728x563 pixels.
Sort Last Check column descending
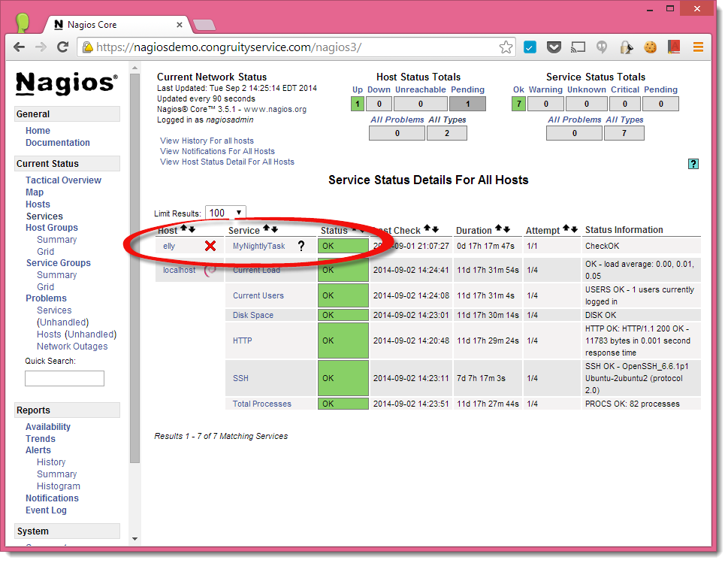tap(435, 229)
